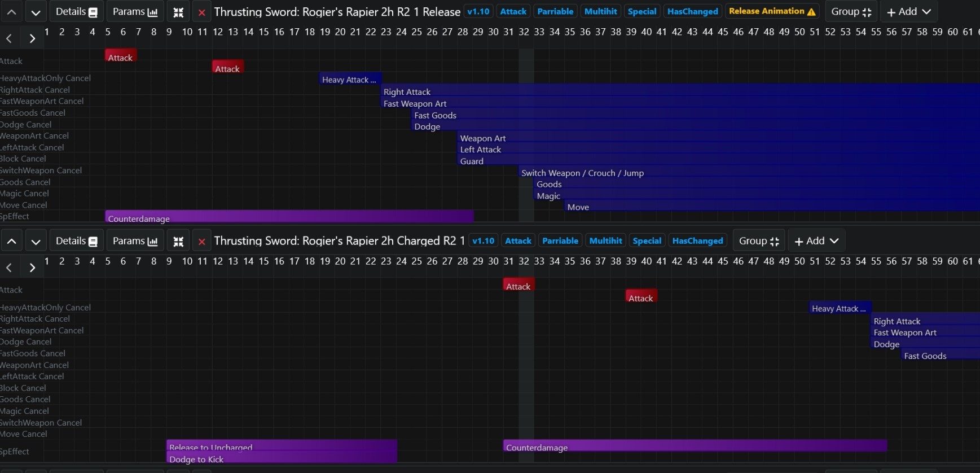Open Params for the R2 1 Release animation
The width and height of the screenshot is (980, 473).
coord(135,12)
